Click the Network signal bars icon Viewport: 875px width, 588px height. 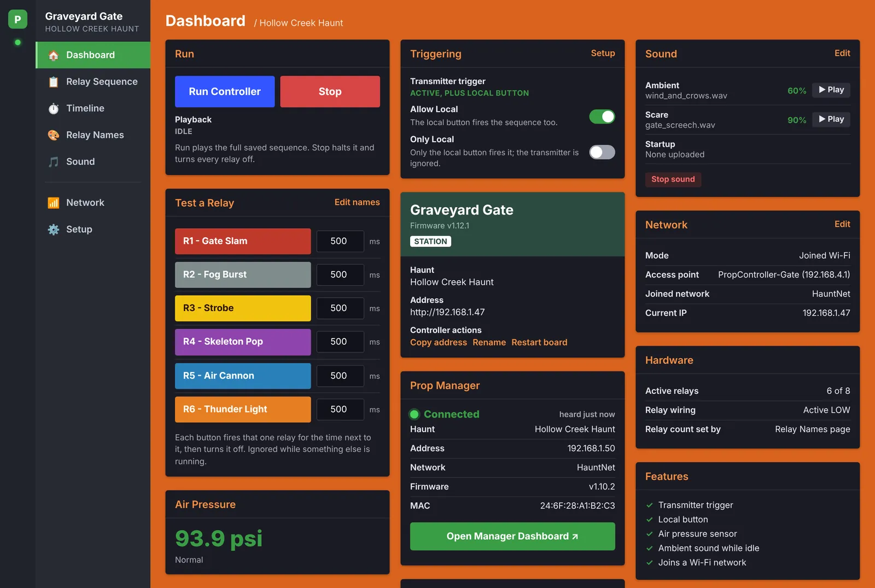pyautogui.click(x=53, y=203)
